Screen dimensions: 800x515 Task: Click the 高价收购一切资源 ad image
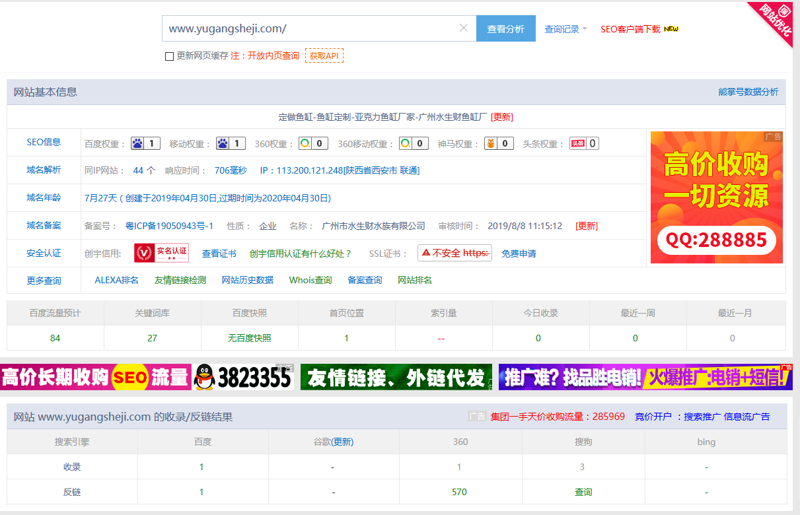pyautogui.click(x=716, y=197)
